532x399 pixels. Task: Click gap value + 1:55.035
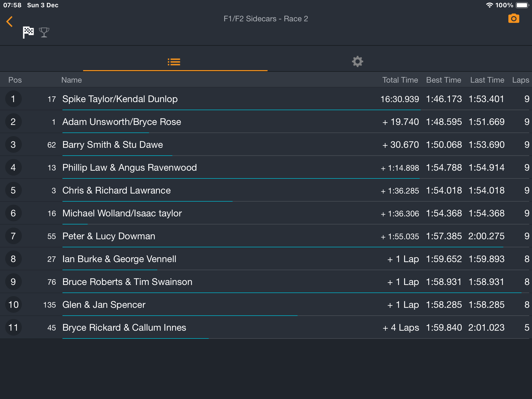400,236
